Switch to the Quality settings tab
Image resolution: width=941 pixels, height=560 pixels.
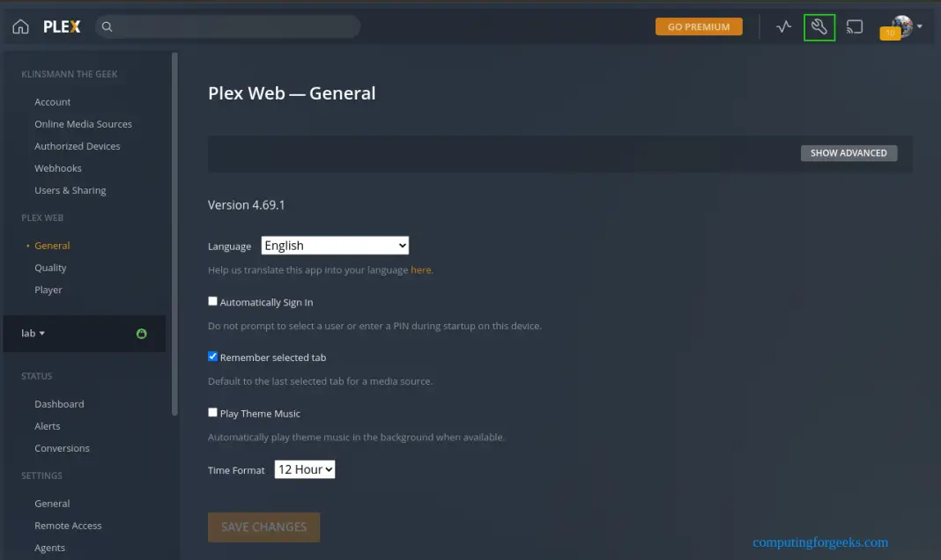tap(50, 267)
